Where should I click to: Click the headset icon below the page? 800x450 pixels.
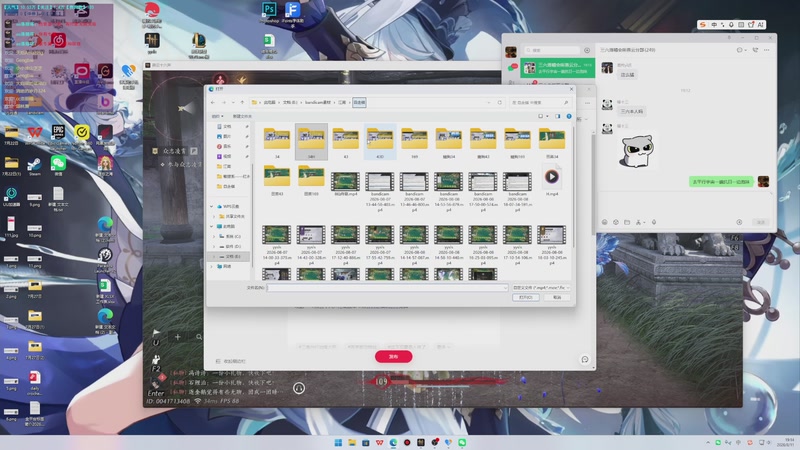pyautogui.click(x=299, y=388)
